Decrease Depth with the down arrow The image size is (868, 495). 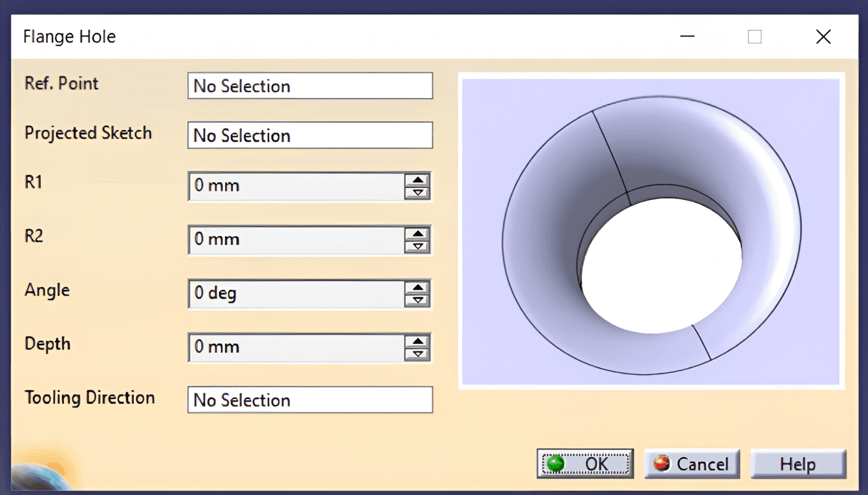click(x=418, y=354)
